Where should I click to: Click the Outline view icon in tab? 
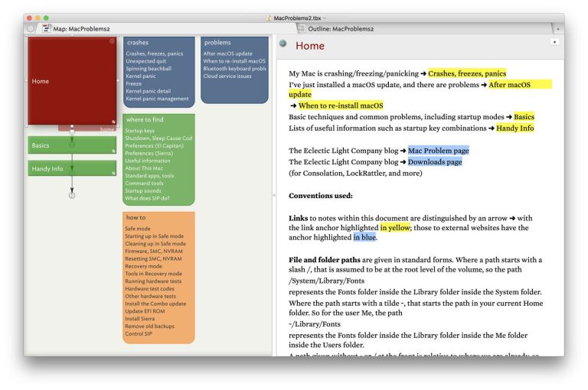click(301, 28)
